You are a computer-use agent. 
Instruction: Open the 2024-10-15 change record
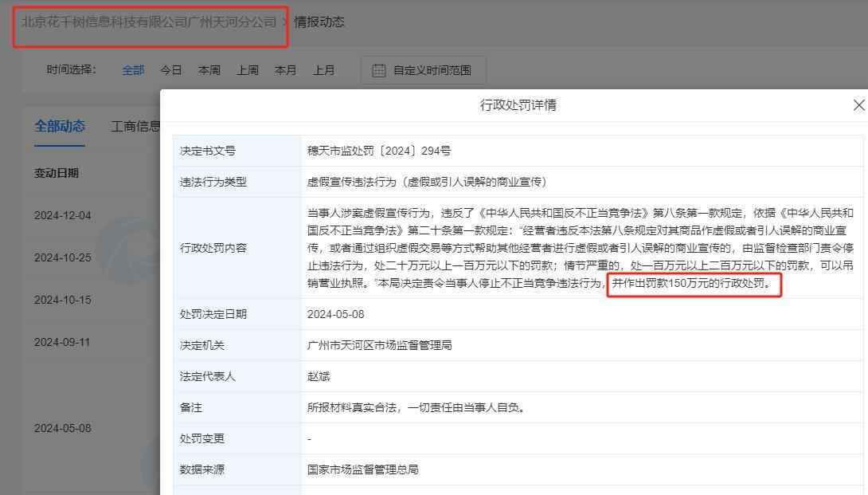tap(63, 300)
